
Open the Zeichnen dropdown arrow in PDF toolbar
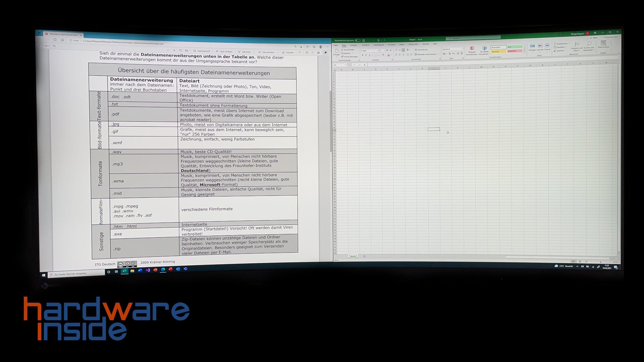(254, 52)
